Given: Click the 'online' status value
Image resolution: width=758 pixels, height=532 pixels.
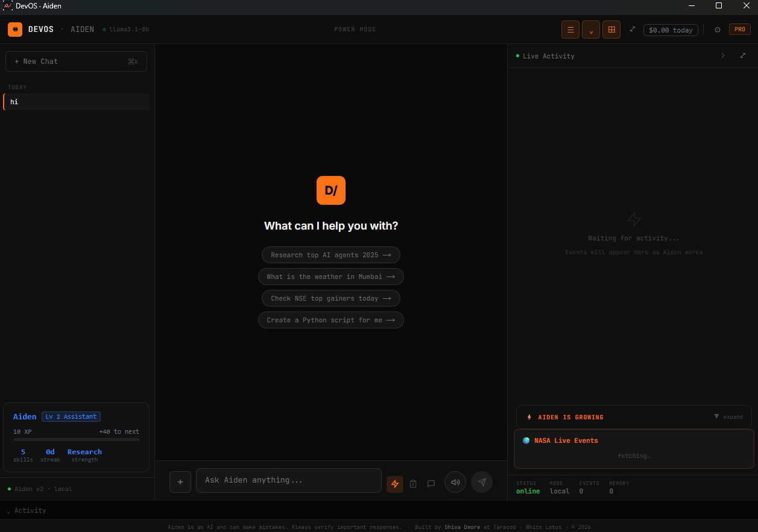Looking at the screenshot, I should [x=528, y=491].
